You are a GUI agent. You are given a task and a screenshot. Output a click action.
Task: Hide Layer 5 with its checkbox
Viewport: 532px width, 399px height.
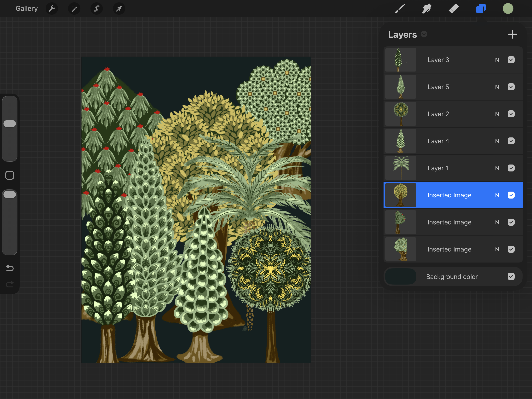coord(511,87)
